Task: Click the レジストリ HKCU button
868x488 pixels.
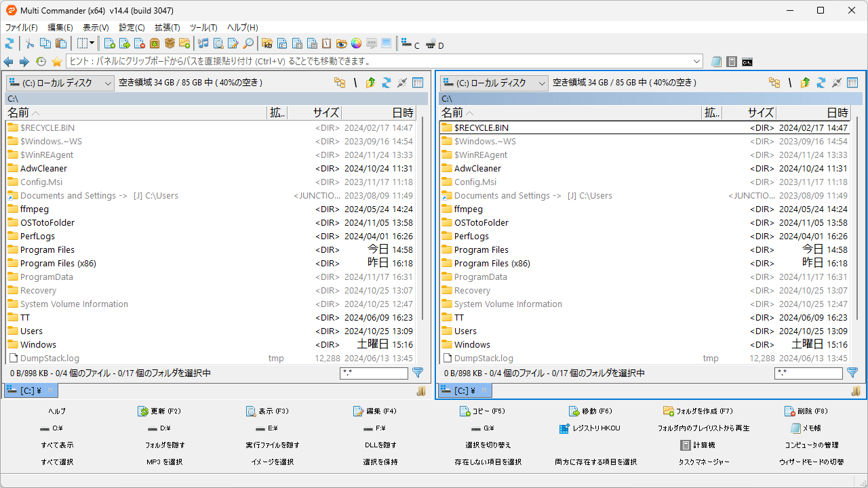Action: (x=590, y=428)
